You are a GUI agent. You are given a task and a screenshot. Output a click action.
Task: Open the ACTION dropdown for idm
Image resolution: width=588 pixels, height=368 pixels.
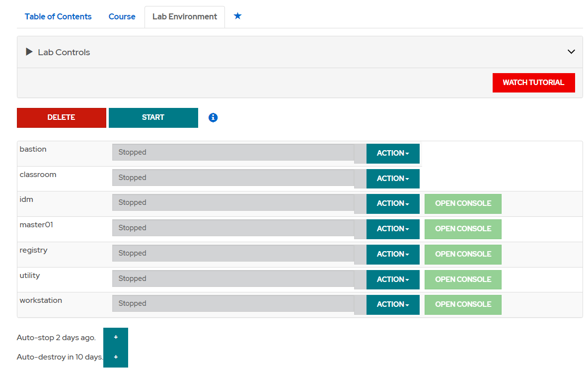[x=393, y=203]
